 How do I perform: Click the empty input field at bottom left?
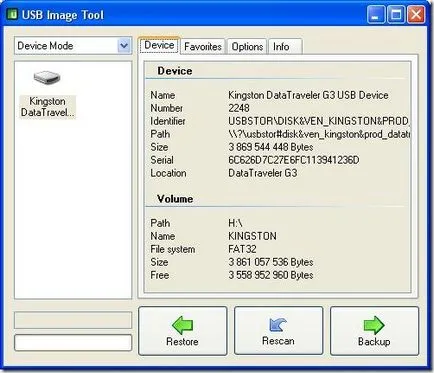[x=73, y=343]
